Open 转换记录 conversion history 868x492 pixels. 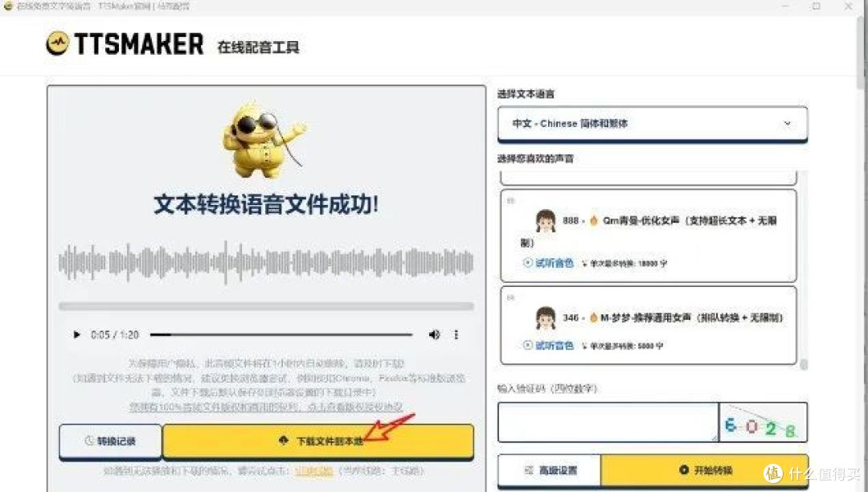111,441
